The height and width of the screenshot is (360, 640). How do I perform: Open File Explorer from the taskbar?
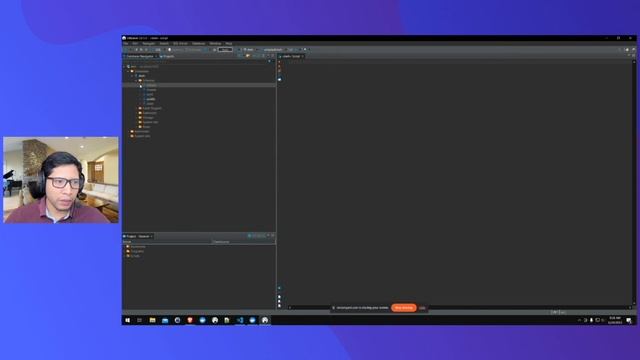(x=152, y=320)
